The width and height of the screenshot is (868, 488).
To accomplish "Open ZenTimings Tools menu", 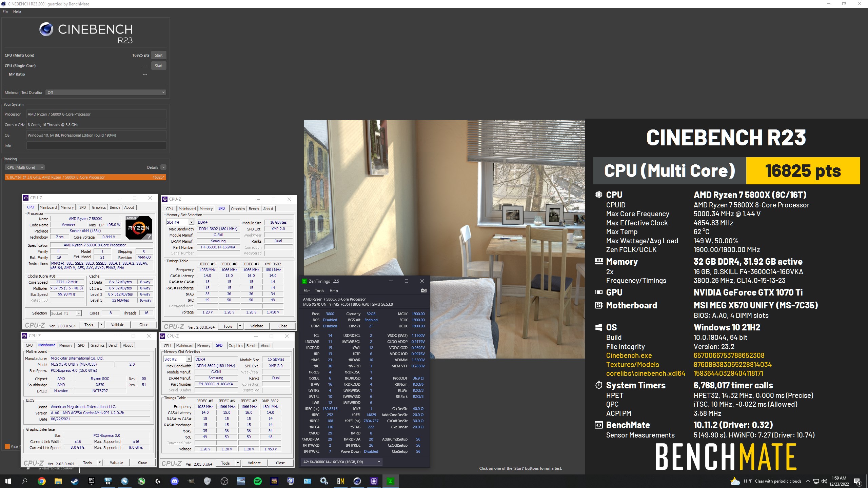I will click(x=319, y=291).
